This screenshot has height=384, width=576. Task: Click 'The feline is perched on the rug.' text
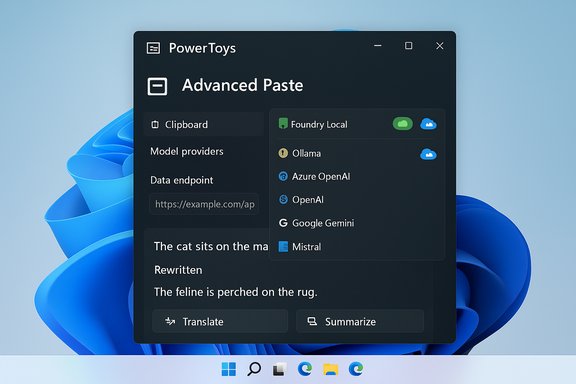[235, 292]
